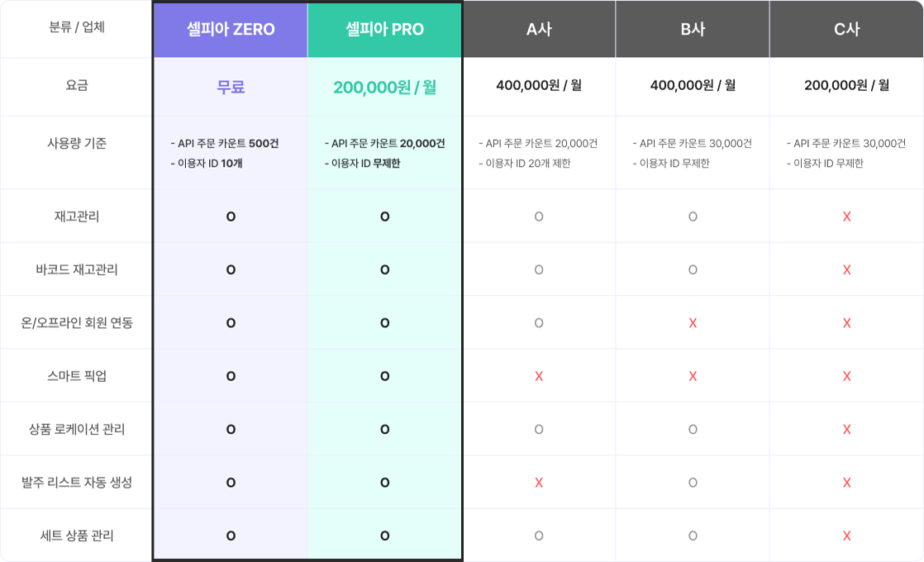The image size is (924, 562).
Task: Click A사 price 400,000원 / 월
Action: point(539,85)
